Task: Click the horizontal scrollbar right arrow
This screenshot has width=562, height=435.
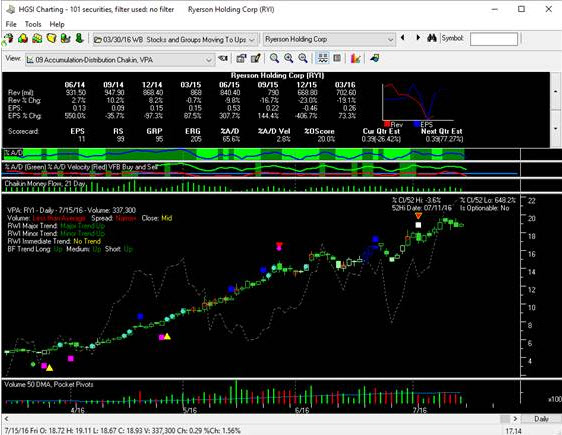Action: pyautogui.click(x=515, y=419)
